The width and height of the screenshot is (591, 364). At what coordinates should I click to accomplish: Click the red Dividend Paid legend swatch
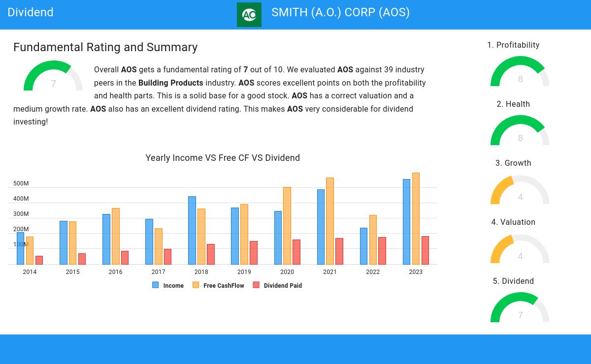coord(256,285)
